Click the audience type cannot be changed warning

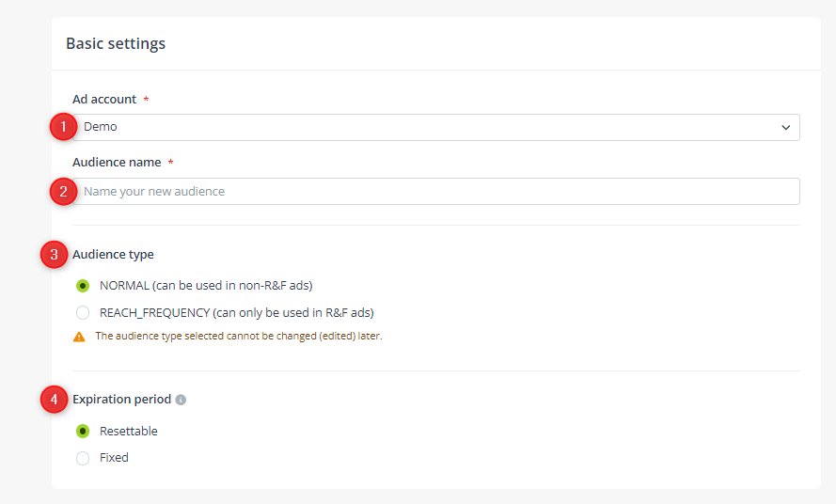[239, 336]
